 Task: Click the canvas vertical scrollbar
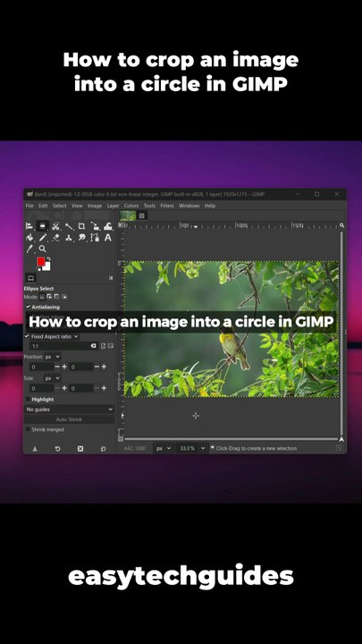tap(341, 333)
